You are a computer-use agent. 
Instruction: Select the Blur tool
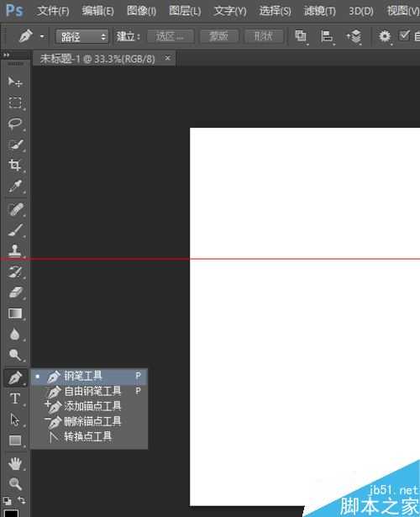15,335
